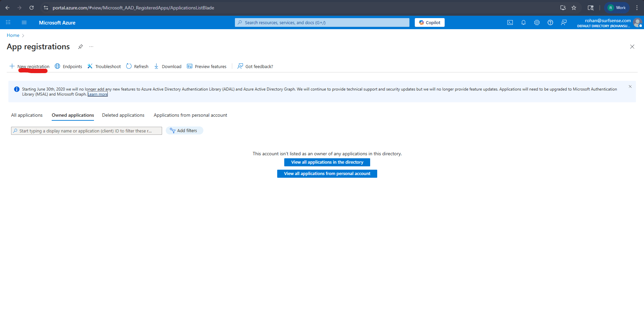Screen dimensions: 644x332
Task: Open the Cloud Shell terminal icon
Action: [510, 22]
